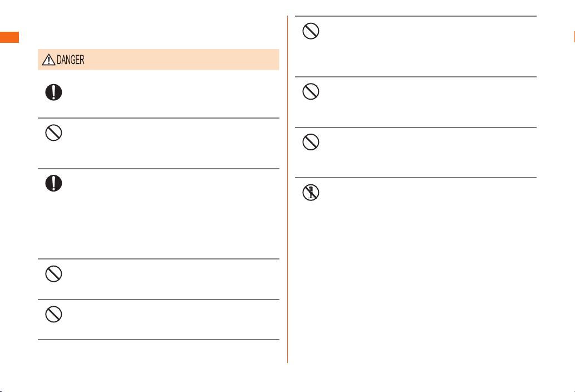Viewport: 575px width, 392px height.
Task: Click the second exclamation mark icon in the left column
Action: [x=53, y=183]
